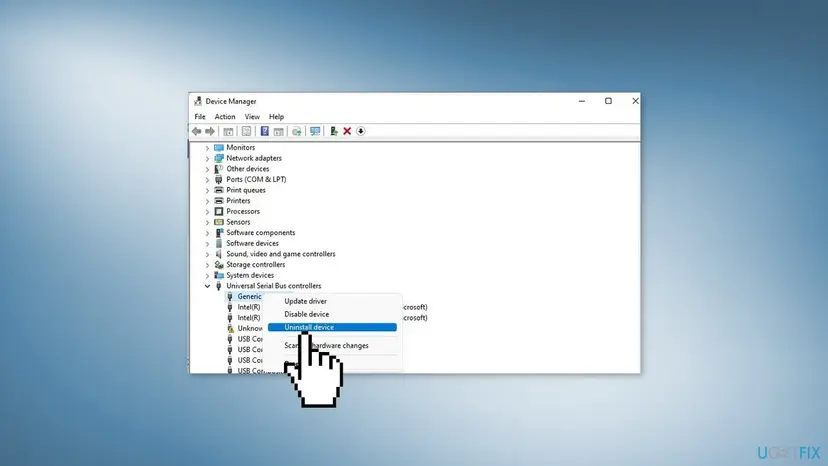
Task: Click the Print queues category icon
Action: tap(219, 190)
